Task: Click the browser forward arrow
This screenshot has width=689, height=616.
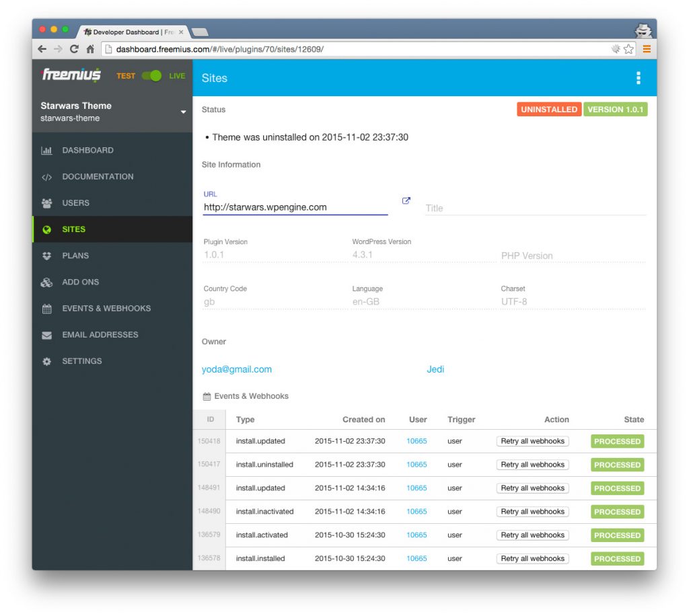Action: point(58,49)
